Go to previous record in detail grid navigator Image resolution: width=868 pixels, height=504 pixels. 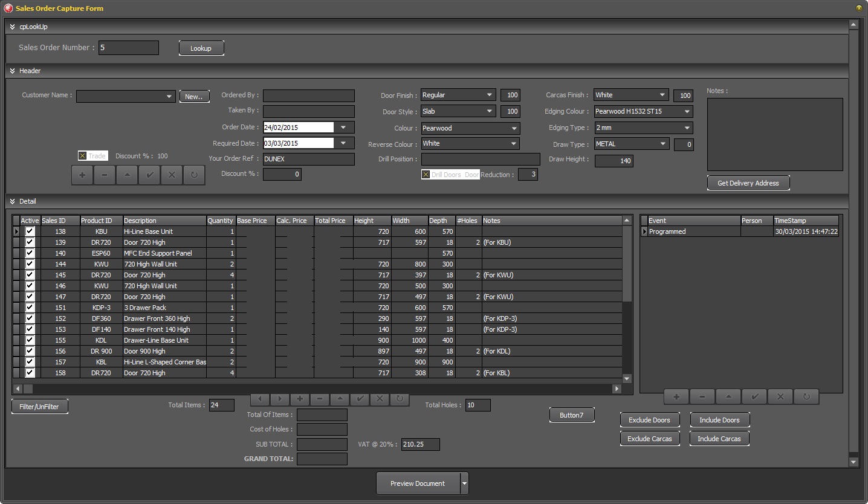(x=260, y=399)
